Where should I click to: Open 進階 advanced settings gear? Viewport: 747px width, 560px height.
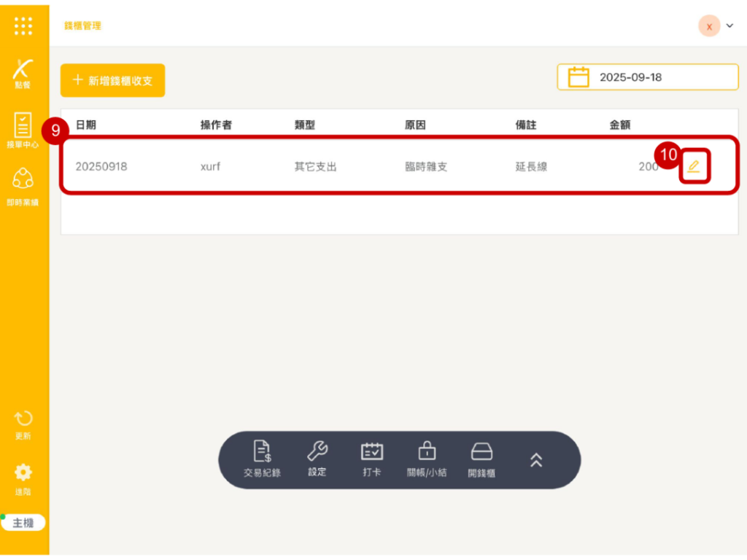point(23,478)
